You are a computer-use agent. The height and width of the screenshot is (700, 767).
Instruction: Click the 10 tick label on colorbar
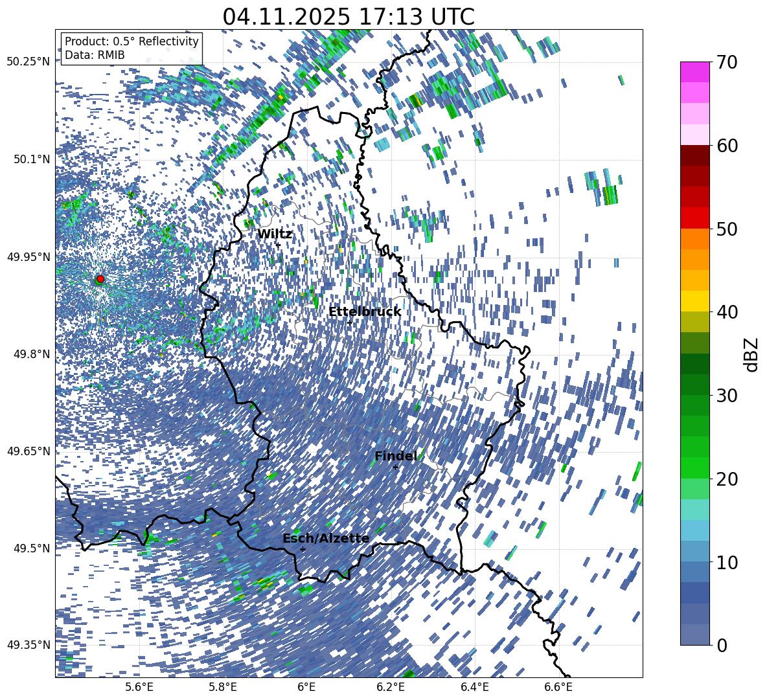coord(726,562)
